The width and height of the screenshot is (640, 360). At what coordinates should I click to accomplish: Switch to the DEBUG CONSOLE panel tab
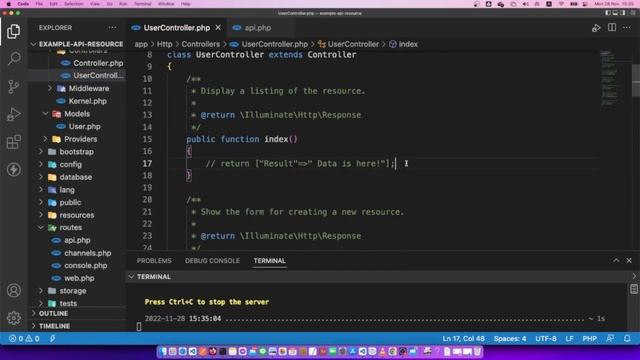point(212,260)
